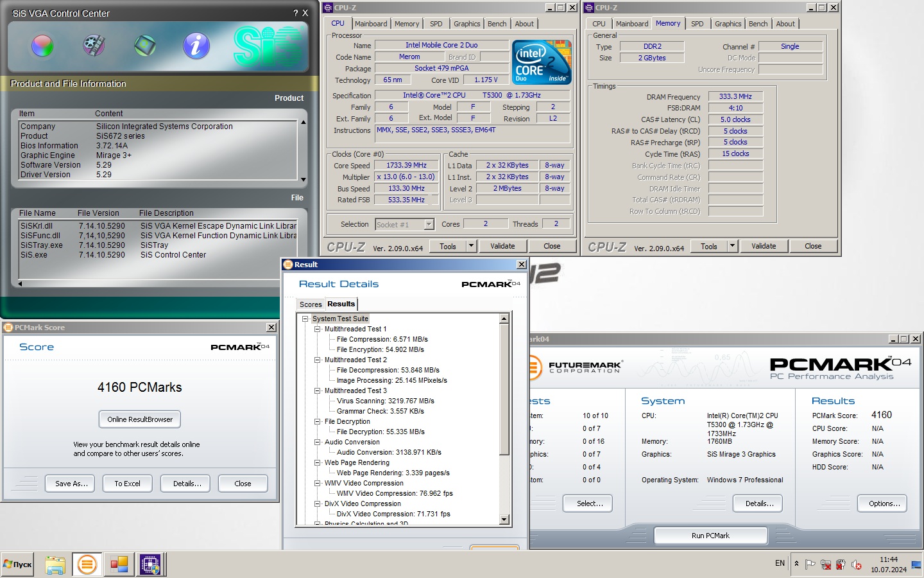The height and width of the screenshot is (578, 924).
Task: Open the Graphics tab in the right CPU-Z window
Action: click(x=728, y=24)
